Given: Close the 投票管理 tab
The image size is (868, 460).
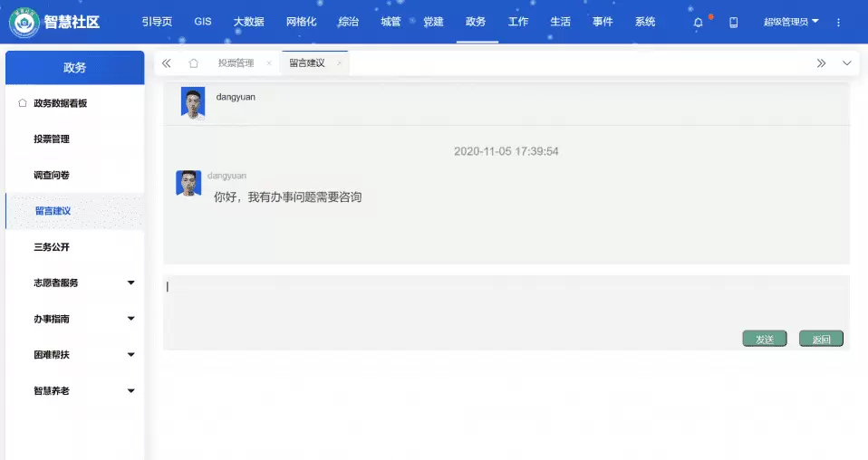Looking at the screenshot, I should pos(269,63).
